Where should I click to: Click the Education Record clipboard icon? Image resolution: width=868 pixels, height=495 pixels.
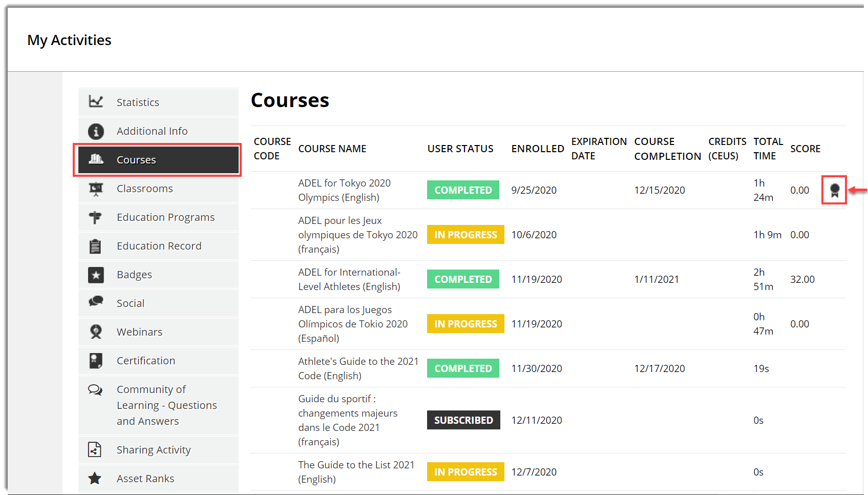(95, 246)
